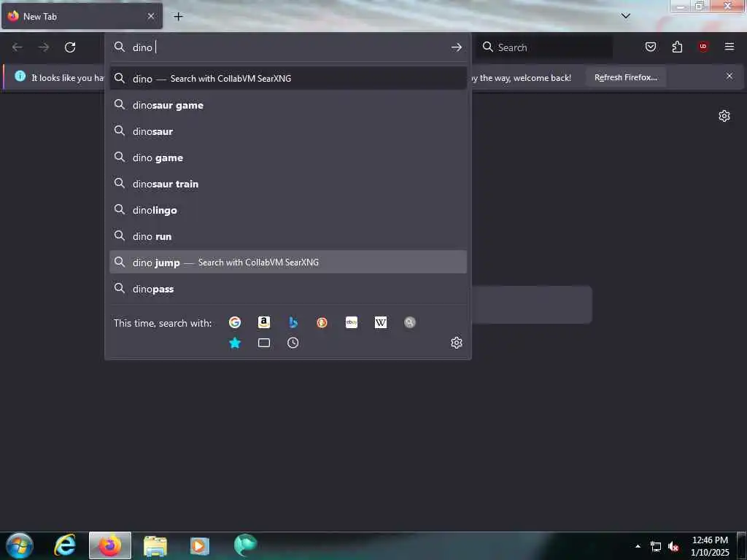The height and width of the screenshot is (560, 747).
Task: Choose the 'dinosaur game' suggestion
Action: (x=288, y=105)
